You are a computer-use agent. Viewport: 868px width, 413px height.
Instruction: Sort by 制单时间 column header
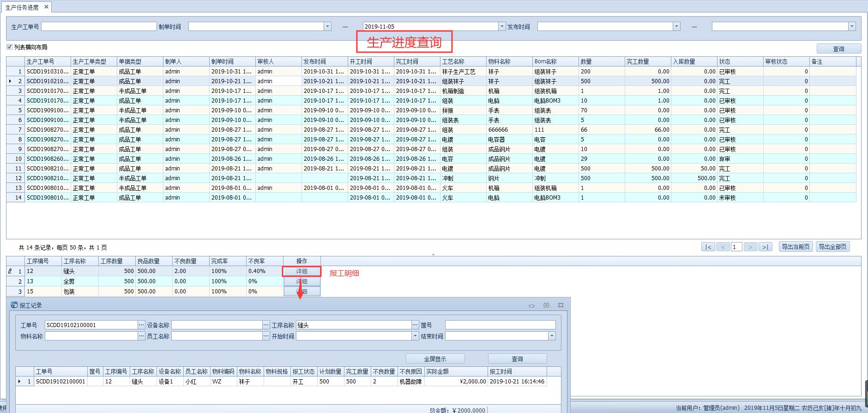point(232,61)
